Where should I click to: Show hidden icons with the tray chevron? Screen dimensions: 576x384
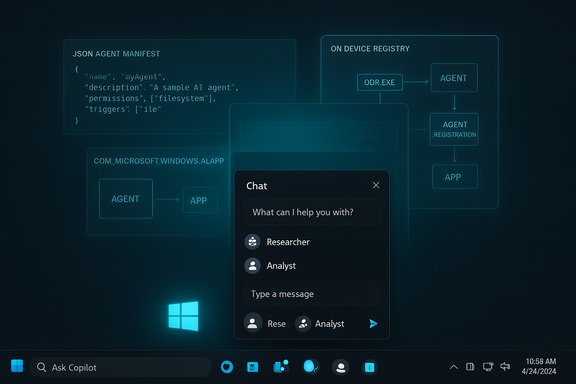pyautogui.click(x=454, y=367)
